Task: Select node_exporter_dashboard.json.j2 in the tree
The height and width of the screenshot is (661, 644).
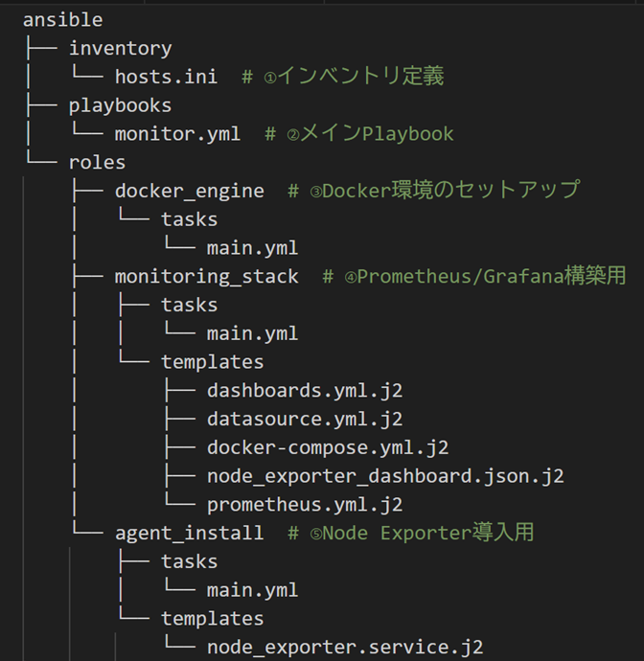Action: pyautogui.click(x=385, y=476)
